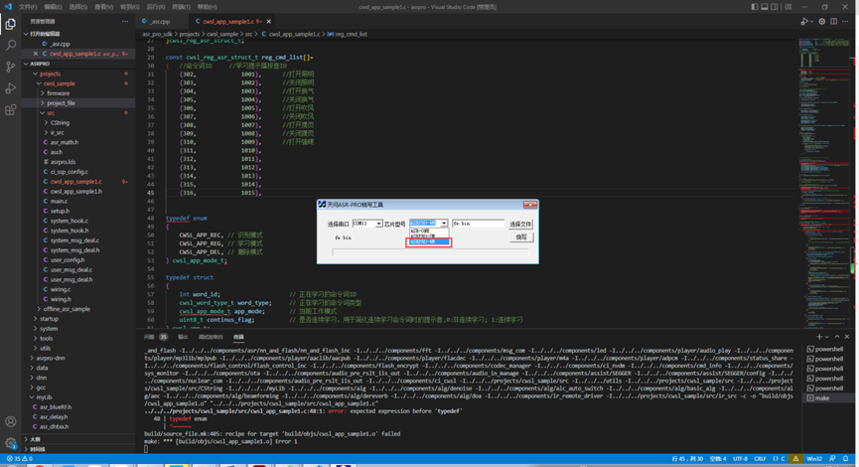Click the fw.bin file path field

(x=478, y=224)
